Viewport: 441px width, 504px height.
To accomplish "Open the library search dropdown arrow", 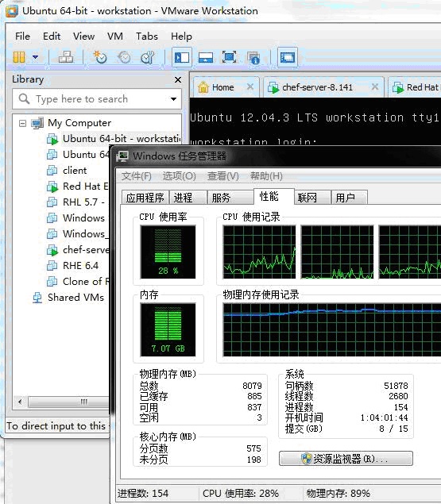I will tap(173, 99).
